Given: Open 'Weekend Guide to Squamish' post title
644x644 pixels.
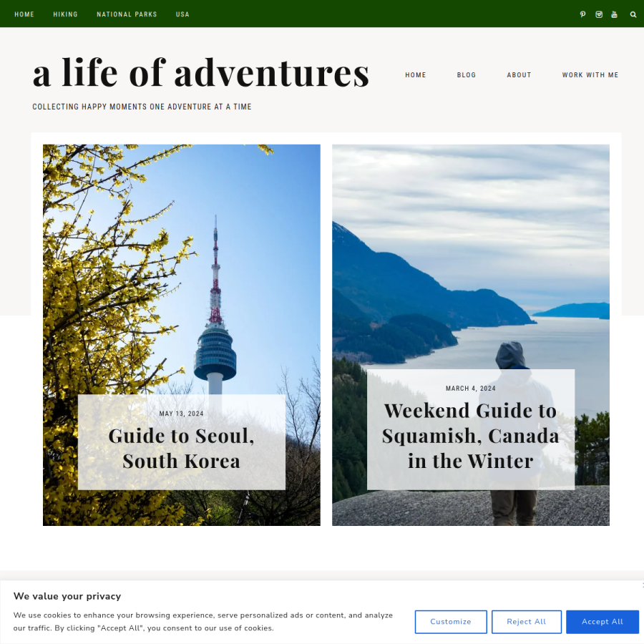Looking at the screenshot, I should click(x=471, y=435).
